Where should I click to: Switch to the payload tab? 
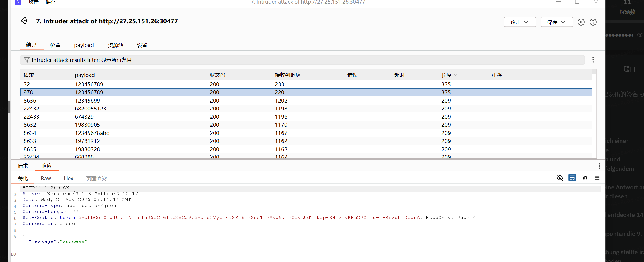click(x=84, y=45)
